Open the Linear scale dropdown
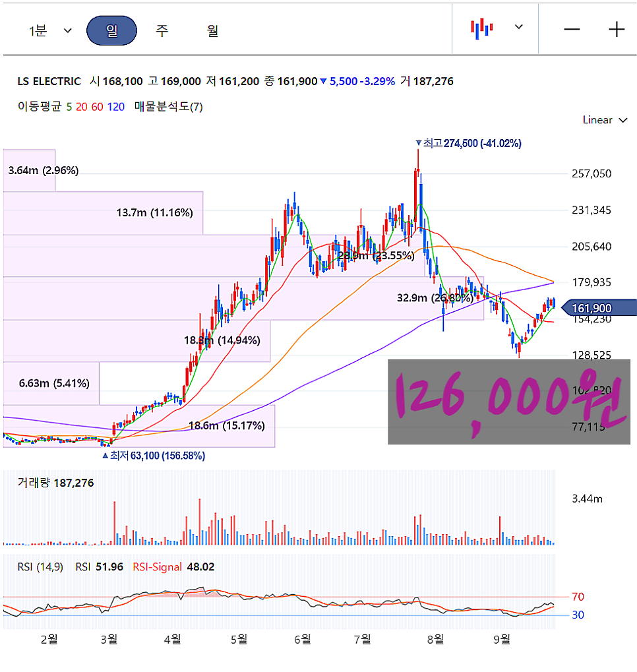This screenshot has height=672, width=637. pyautogui.click(x=605, y=120)
